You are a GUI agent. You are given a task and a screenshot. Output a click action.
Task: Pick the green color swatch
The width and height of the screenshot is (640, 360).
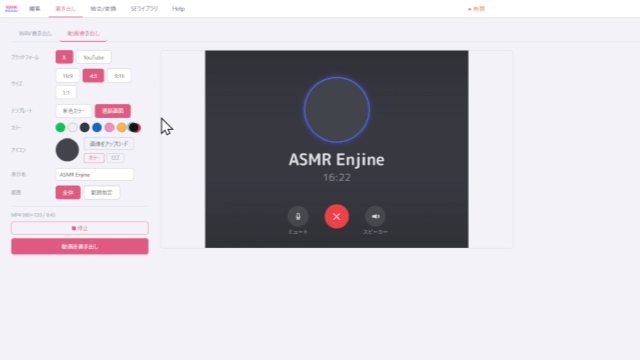[60, 128]
